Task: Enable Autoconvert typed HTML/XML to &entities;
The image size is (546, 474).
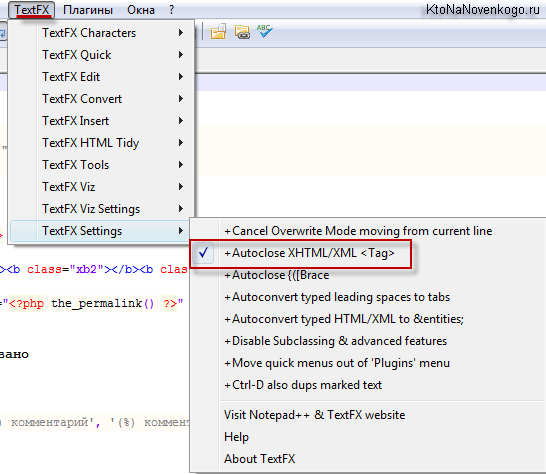Action: (368, 319)
